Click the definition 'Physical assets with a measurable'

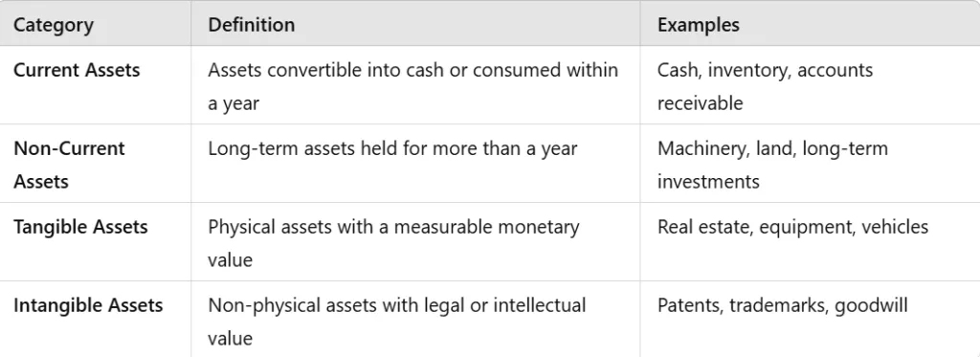coord(393,242)
